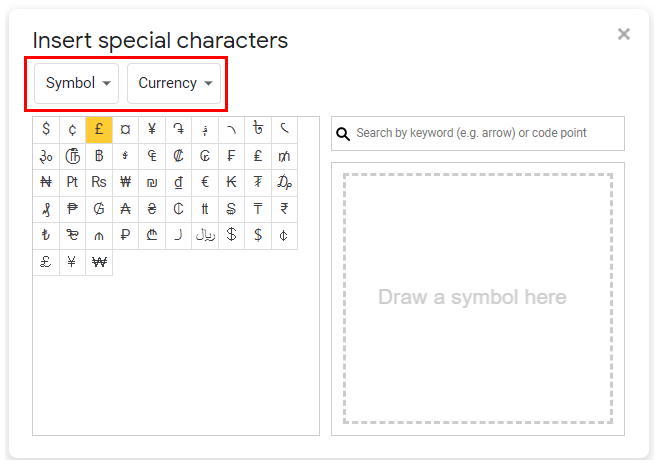
Task: Open the Symbol category dropdown
Action: click(77, 83)
